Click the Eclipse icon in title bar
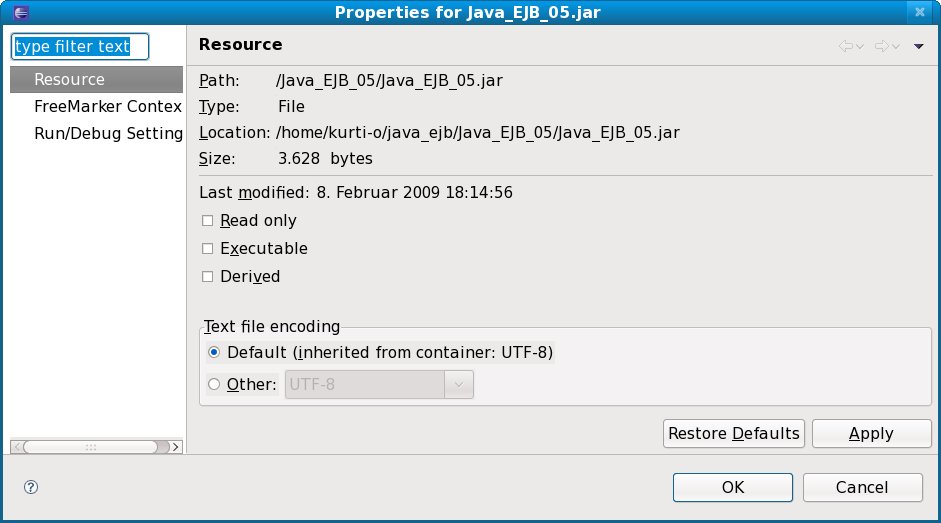This screenshot has width=941, height=523. [x=12, y=12]
